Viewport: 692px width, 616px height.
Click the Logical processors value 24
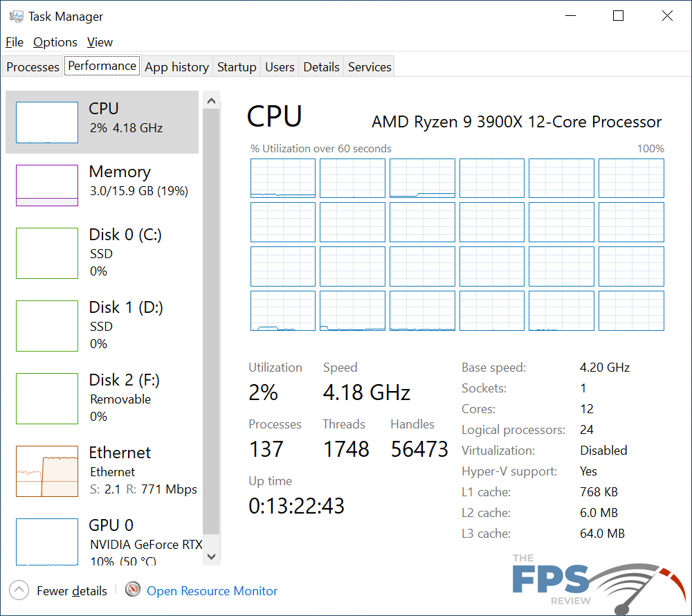point(587,430)
